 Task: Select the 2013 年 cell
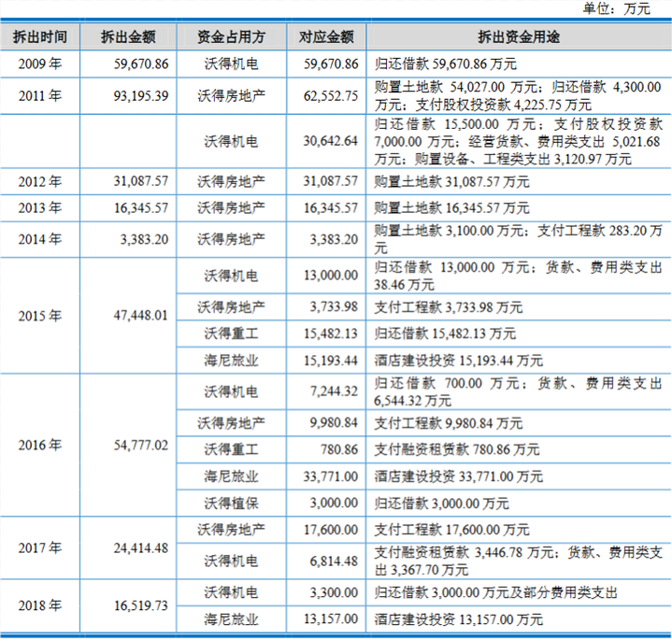pyautogui.click(x=40, y=208)
